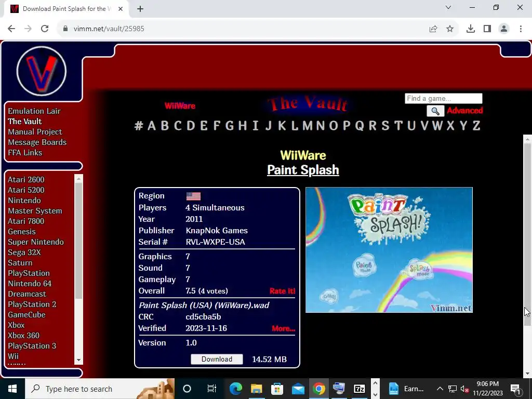Browse games starting with letter Z

(476, 126)
